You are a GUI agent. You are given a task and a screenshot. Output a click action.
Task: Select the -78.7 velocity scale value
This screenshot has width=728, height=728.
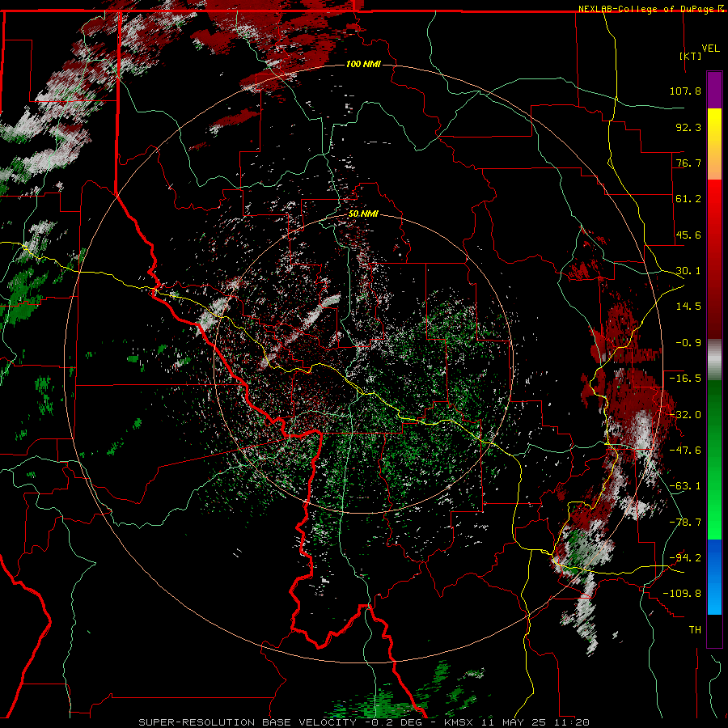pos(685,523)
